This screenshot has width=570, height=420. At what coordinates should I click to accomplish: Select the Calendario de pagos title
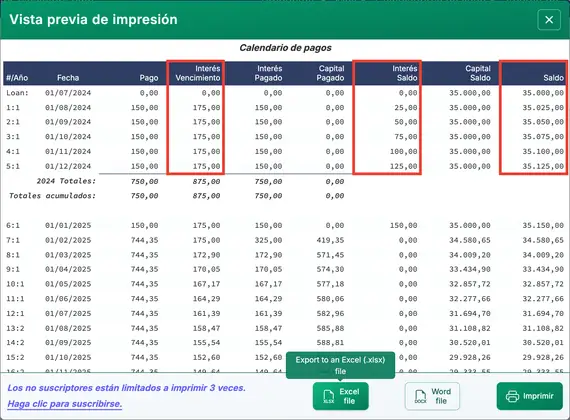point(285,48)
